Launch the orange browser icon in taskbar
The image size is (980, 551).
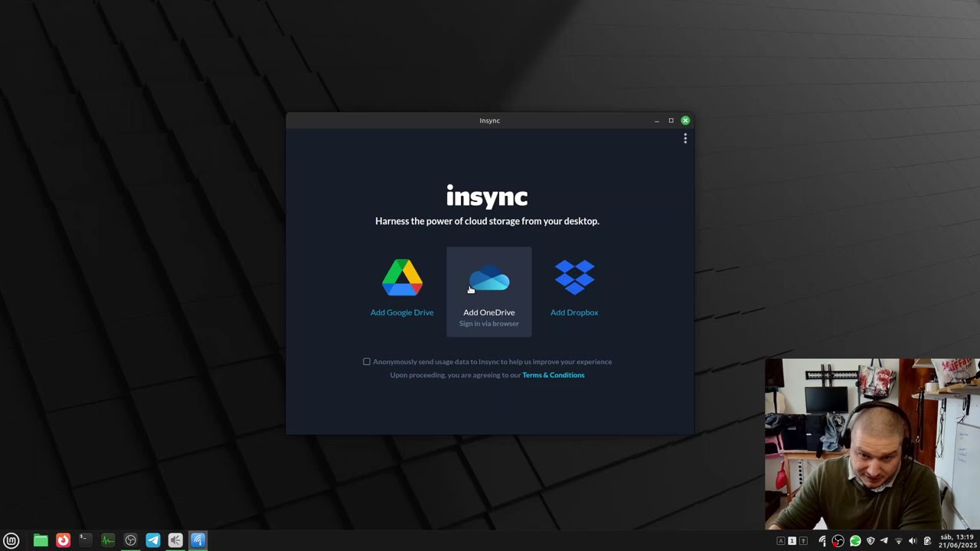click(63, 540)
